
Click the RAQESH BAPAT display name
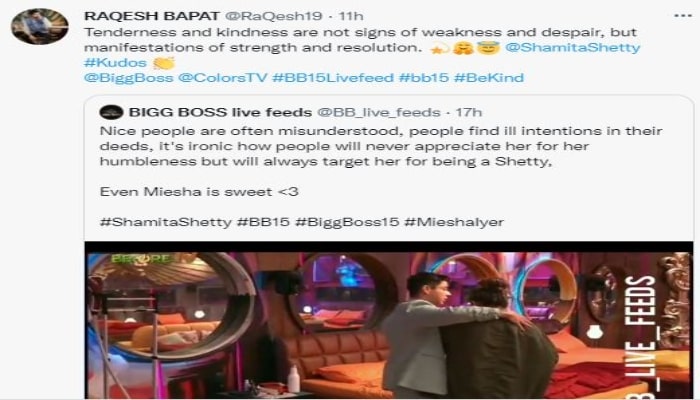click(x=152, y=16)
